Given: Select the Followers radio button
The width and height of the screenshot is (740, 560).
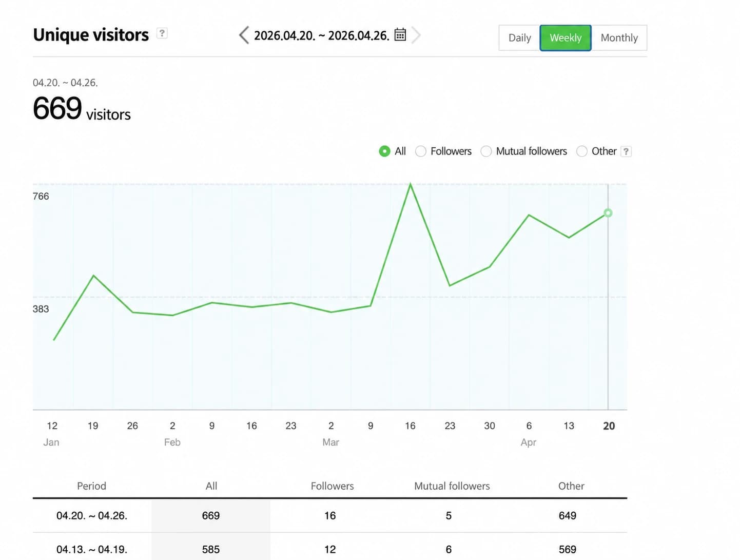Looking at the screenshot, I should point(421,151).
